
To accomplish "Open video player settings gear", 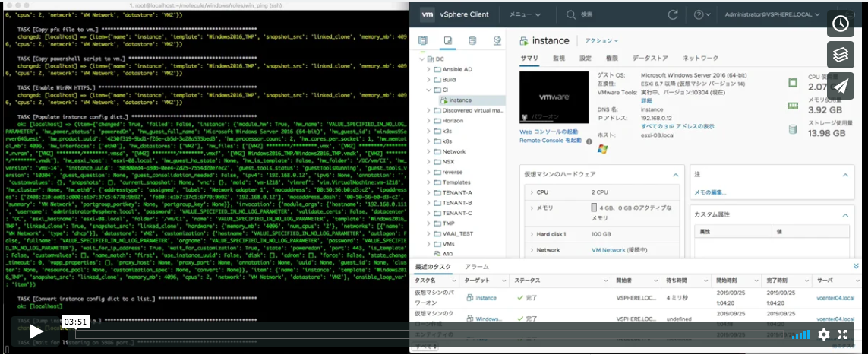I will [x=824, y=334].
